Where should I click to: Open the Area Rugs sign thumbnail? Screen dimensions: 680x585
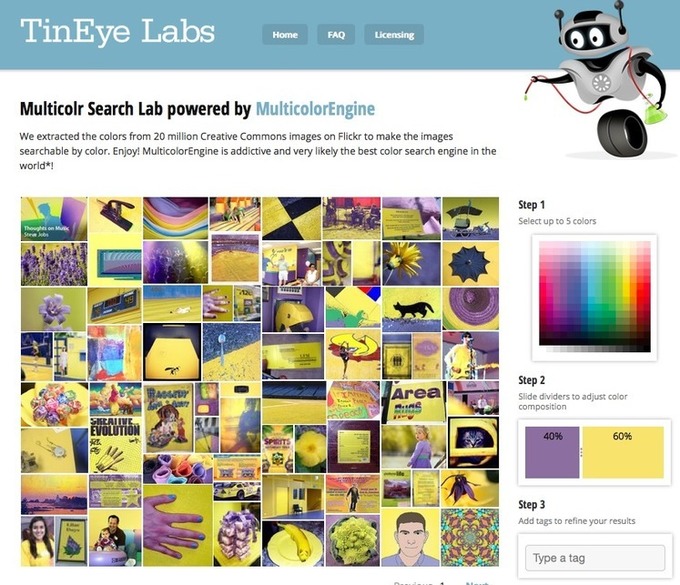point(414,402)
